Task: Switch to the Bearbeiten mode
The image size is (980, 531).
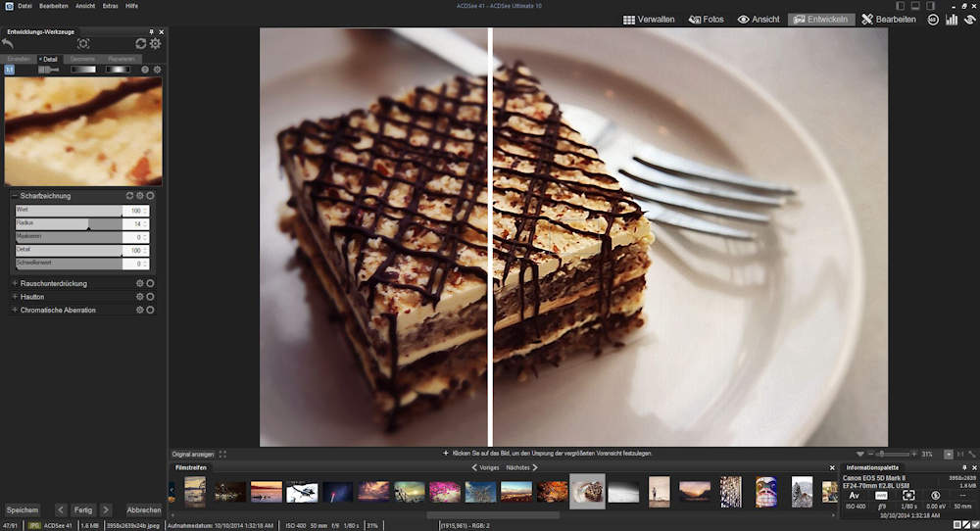Action: [x=889, y=20]
